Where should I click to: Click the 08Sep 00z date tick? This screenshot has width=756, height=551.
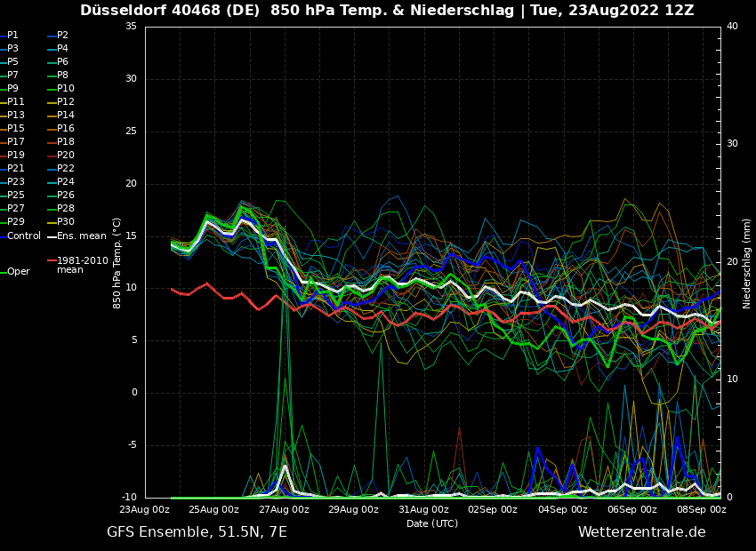[702, 510]
